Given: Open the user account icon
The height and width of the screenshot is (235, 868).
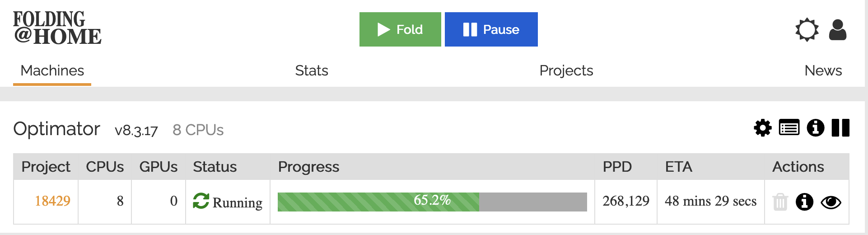Looking at the screenshot, I should coord(837,30).
